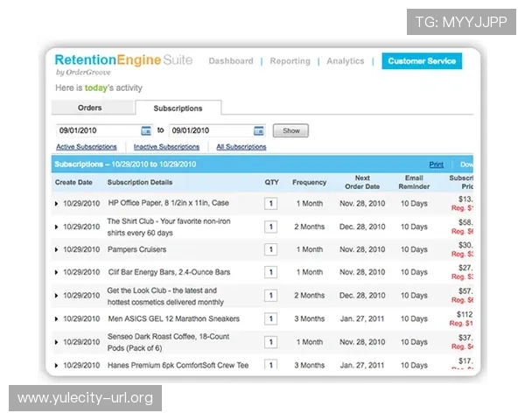525x420 pixels.
Task: Click "Men ASICS GEL 12 Marathon Sneakers"
Action: tap(174, 318)
